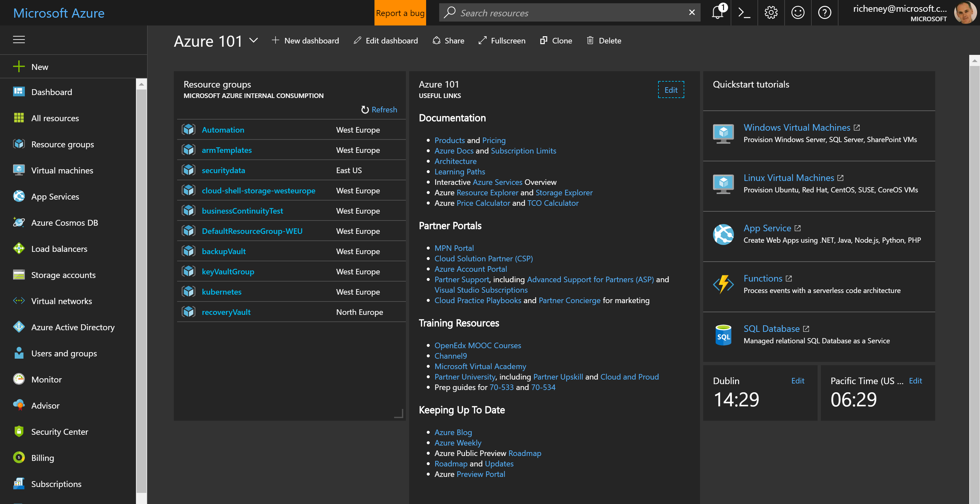Click the businessContinuityTest group cube icon
Image resolution: width=980 pixels, height=504 pixels.
pyautogui.click(x=188, y=210)
